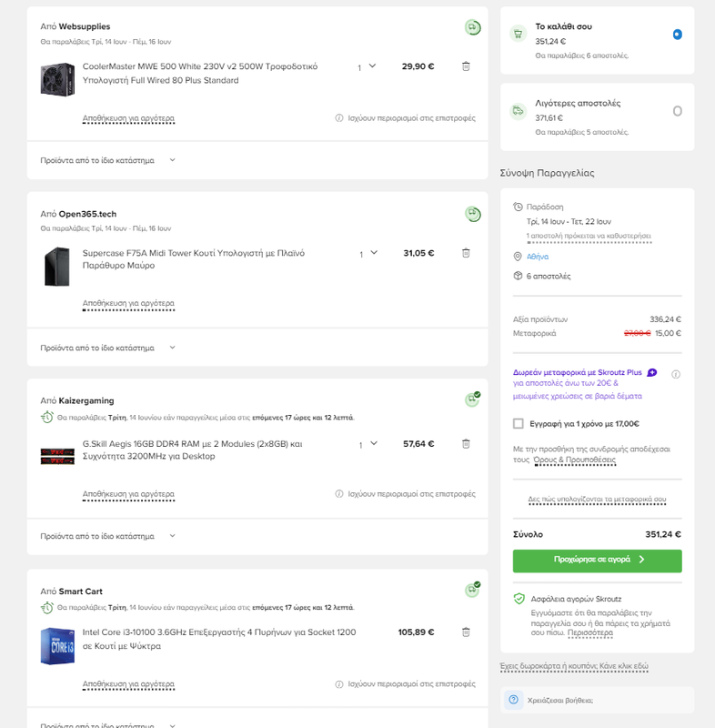
Task: Save the Supercase F75A for later
Action: coord(128,303)
